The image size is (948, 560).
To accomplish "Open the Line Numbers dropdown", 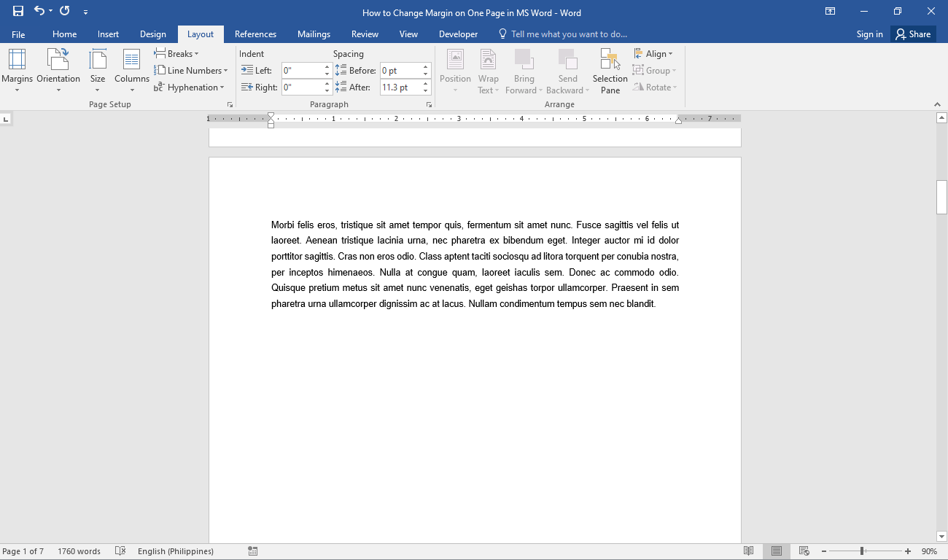I will click(191, 70).
